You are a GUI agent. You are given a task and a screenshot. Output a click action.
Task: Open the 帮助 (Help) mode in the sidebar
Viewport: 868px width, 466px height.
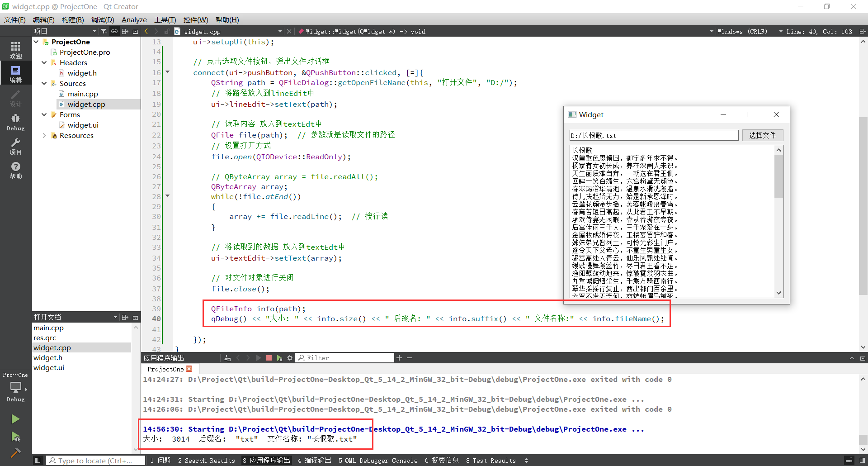15,170
